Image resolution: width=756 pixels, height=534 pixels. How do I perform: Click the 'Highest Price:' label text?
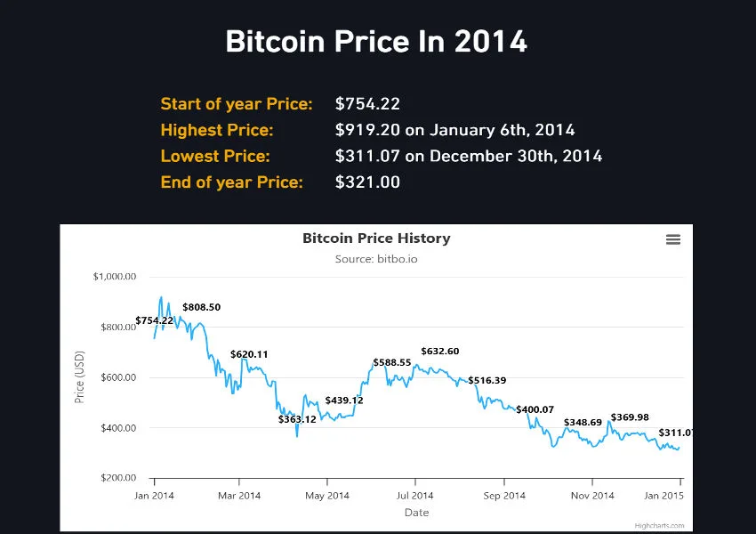point(217,130)
